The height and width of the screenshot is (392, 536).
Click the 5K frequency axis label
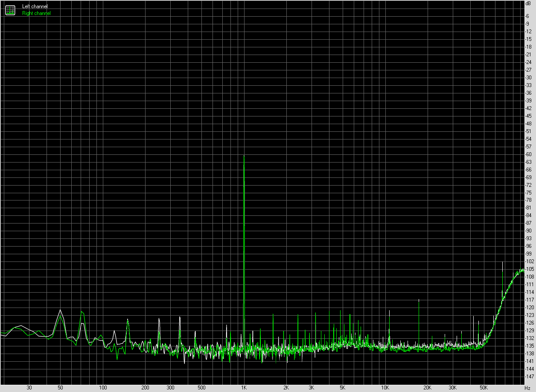coord(343,388)
